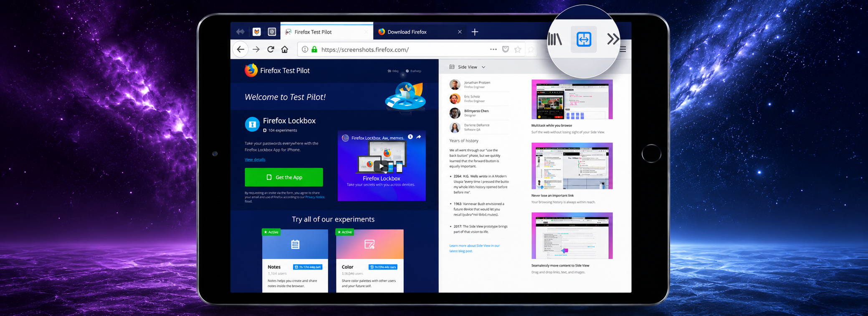
Task: Click the Try all of our experiments heading
Action: coord(333,219)
